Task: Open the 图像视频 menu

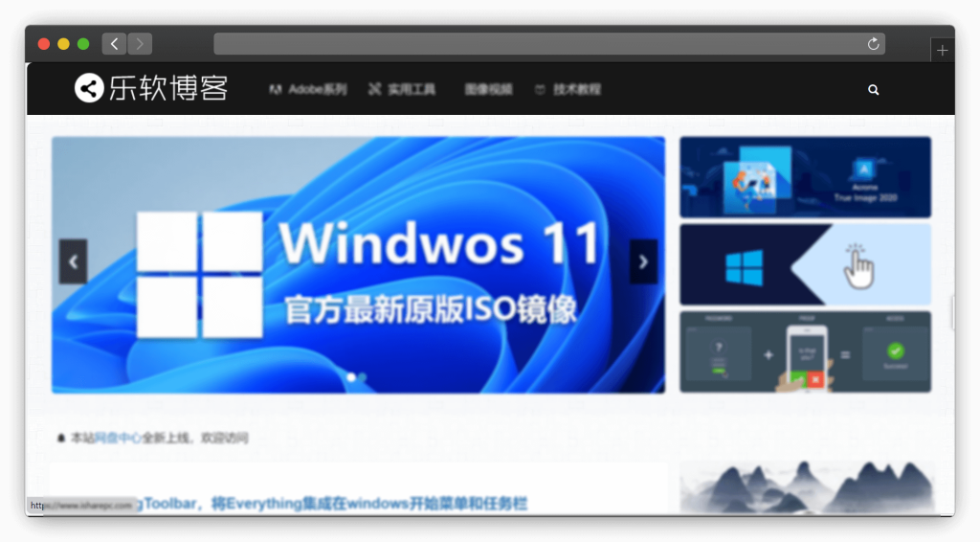Action: coord(488,89)
